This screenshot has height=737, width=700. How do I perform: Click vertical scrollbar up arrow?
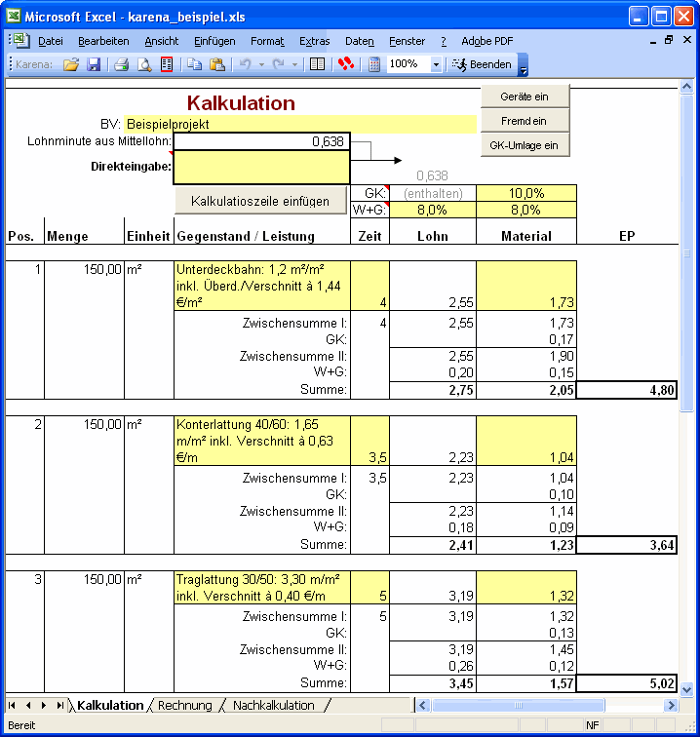coord(686,87)
